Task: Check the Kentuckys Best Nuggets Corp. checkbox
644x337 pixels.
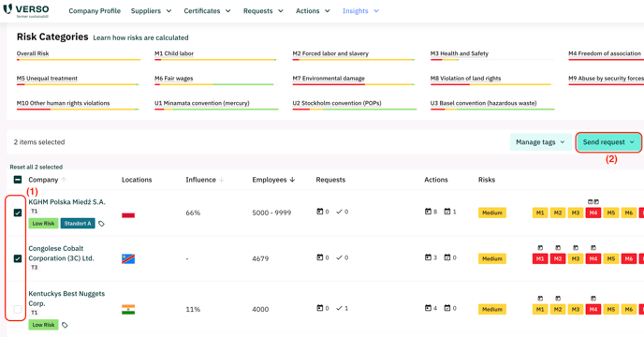Action: tap(18, 309)
